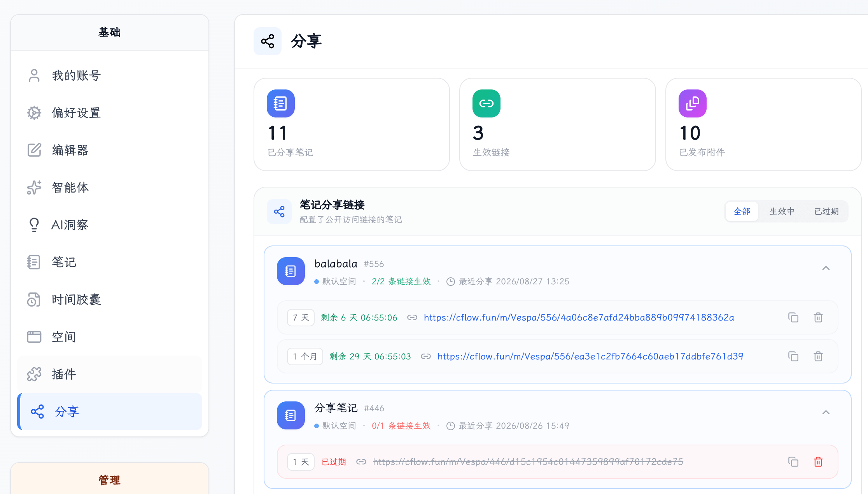This screenshot has height=494, width=868.
Task: Select the 全部 filter
Action: pos(742,211)
